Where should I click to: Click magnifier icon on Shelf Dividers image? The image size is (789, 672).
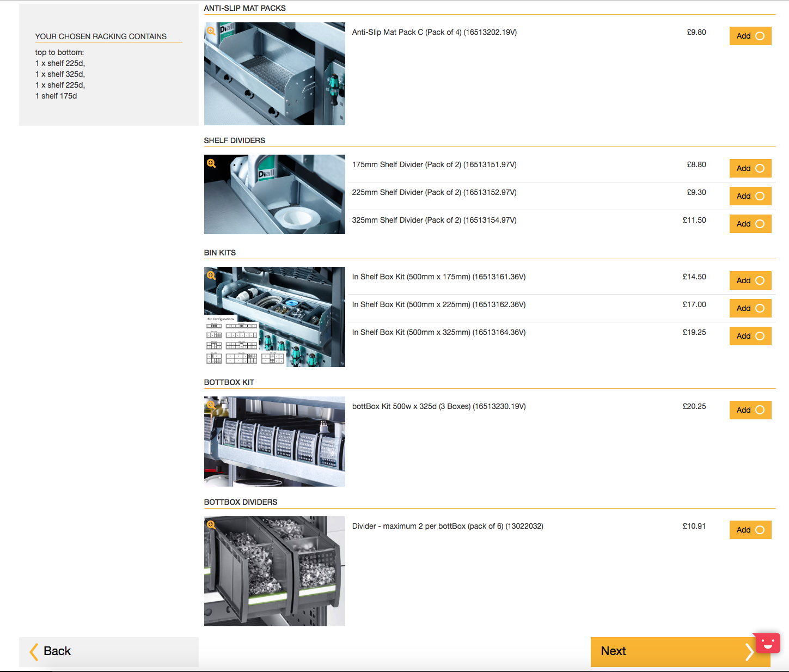click(211, 163)
